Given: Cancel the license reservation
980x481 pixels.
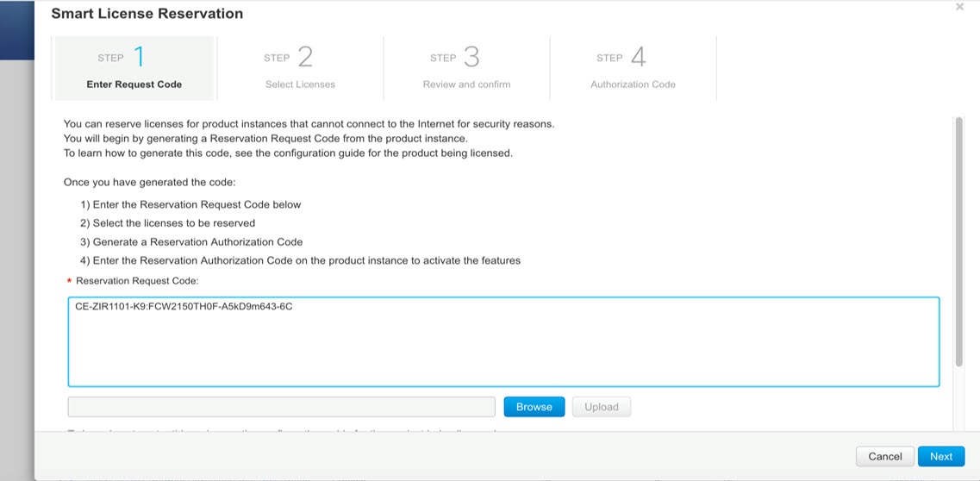Looking at the screenshot, I should (x=884, y=456).
